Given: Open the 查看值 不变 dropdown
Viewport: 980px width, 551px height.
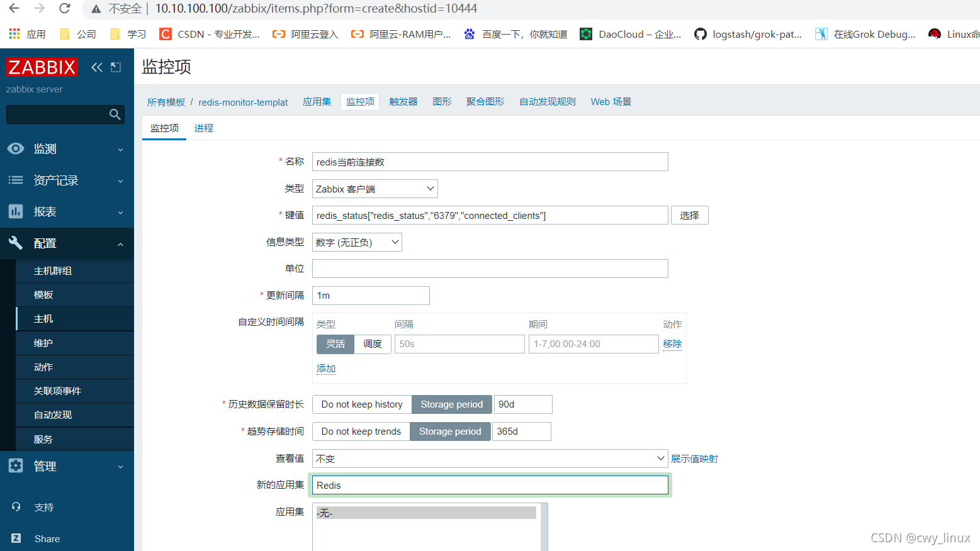Looking at the screenshot, I should (490, 459).
